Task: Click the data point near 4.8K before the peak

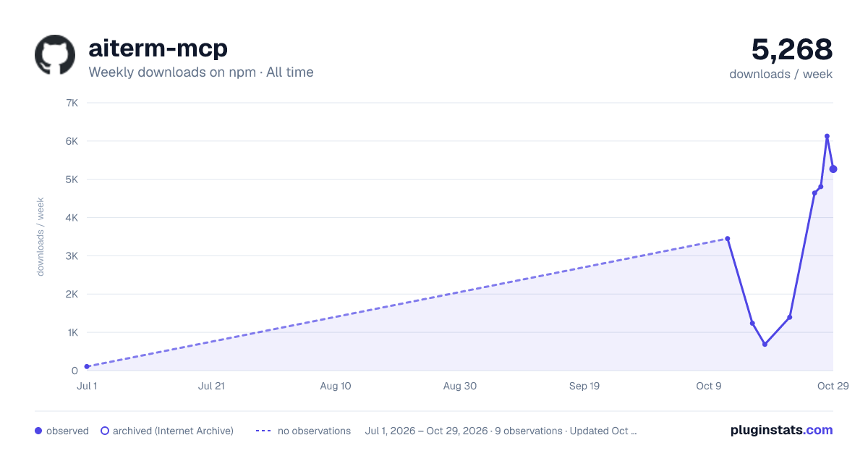Action: (821, 187)
